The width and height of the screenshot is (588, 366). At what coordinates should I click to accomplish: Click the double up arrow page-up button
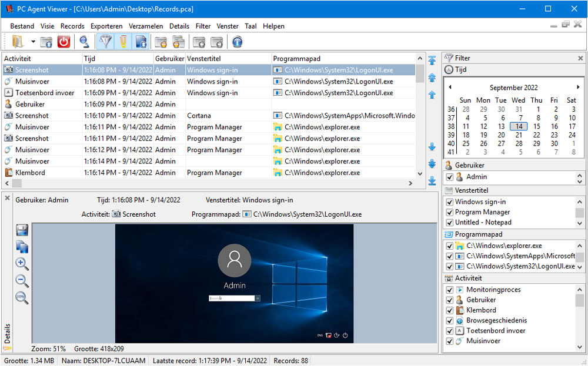click(x=432, y=78)
